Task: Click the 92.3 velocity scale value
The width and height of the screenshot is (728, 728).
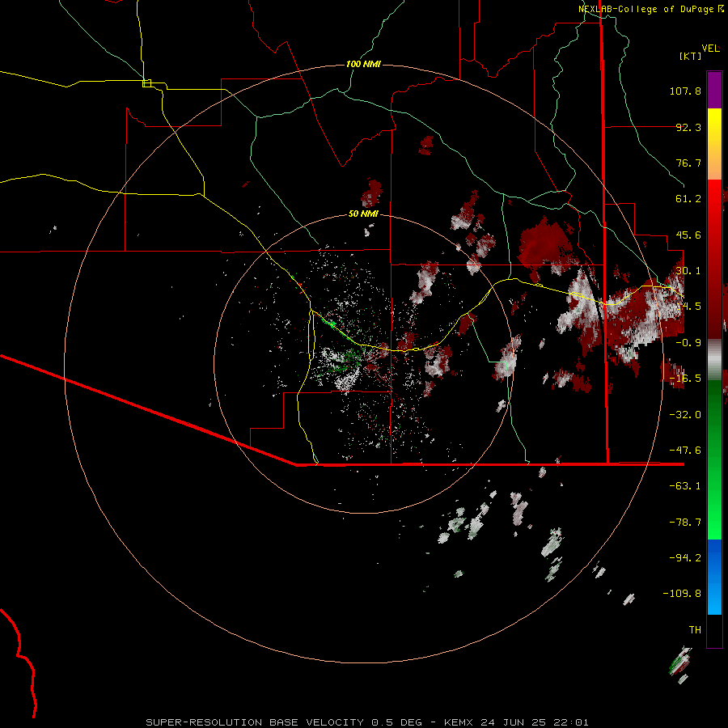Action: 688,127
